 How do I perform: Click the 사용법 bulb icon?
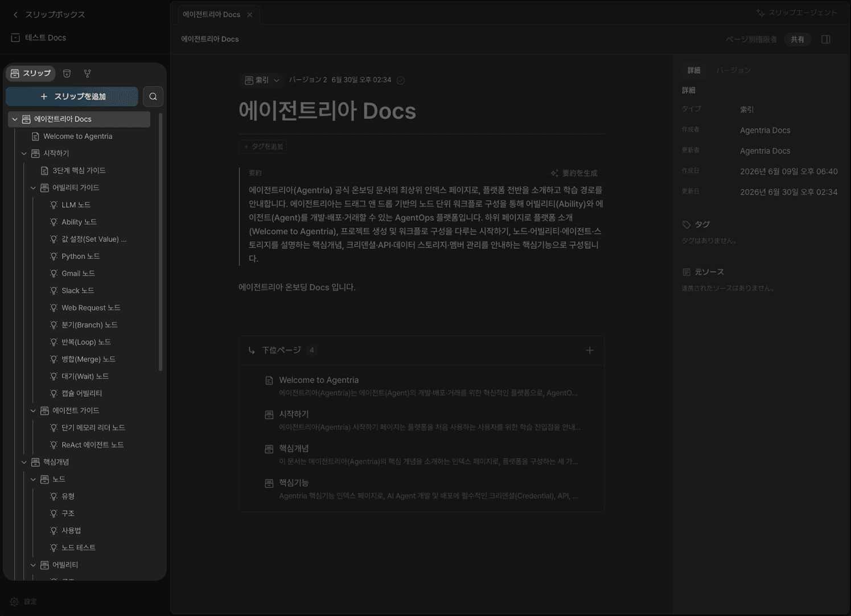[x=54, y=531]
